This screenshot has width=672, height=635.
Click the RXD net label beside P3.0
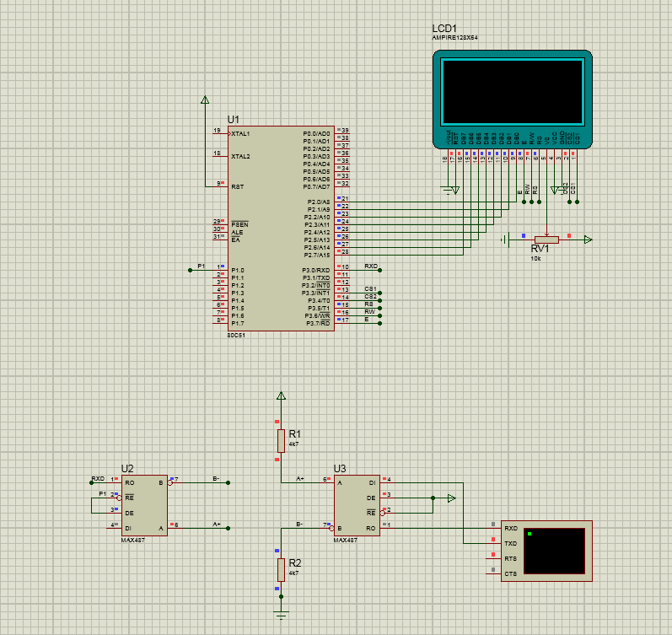coord(371,266)
